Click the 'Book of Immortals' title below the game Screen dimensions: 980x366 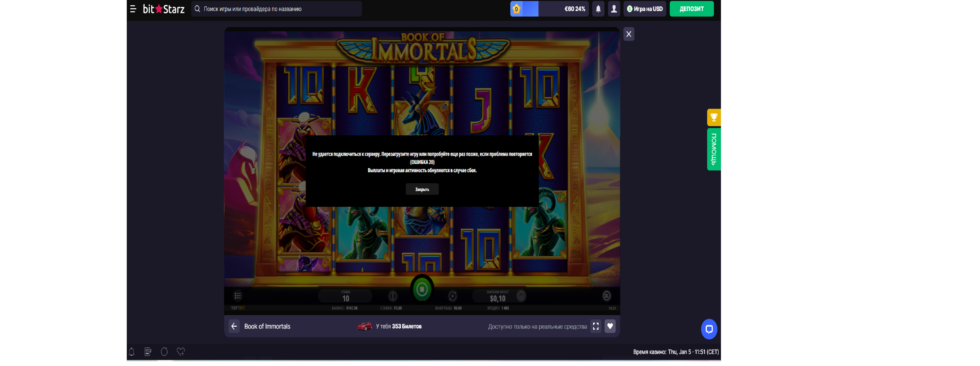click(267, 326)
